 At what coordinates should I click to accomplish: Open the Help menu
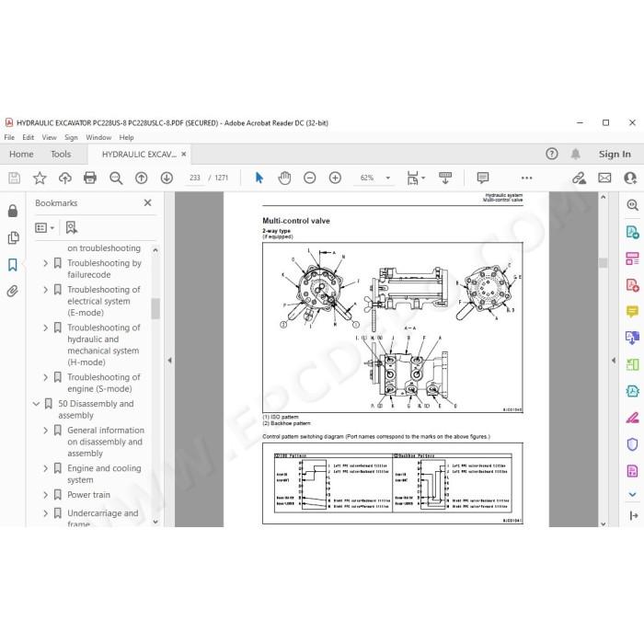pyautogui.click(x=127, y=138)
